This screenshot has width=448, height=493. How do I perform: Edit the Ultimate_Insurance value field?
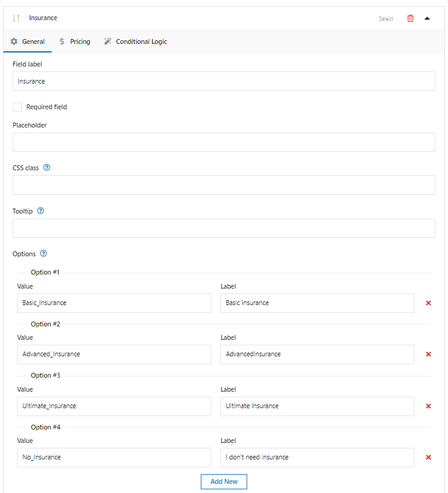(114, 406)
